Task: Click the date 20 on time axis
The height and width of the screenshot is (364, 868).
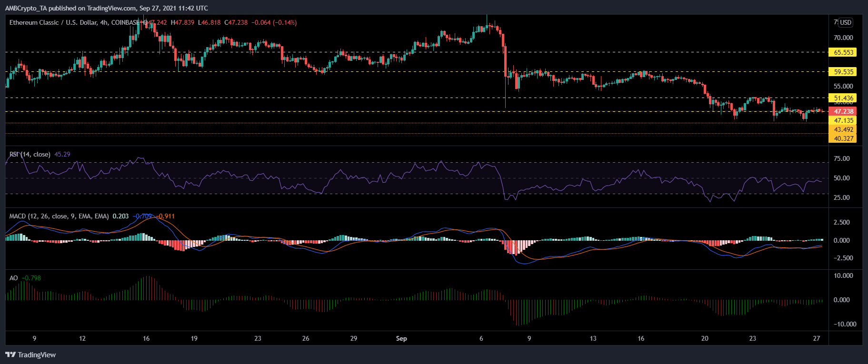Action: (x=705, y=338)
